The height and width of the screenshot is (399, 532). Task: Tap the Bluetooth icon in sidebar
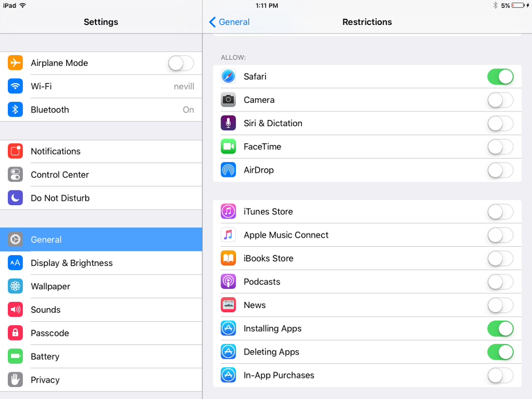click(15, 110)
